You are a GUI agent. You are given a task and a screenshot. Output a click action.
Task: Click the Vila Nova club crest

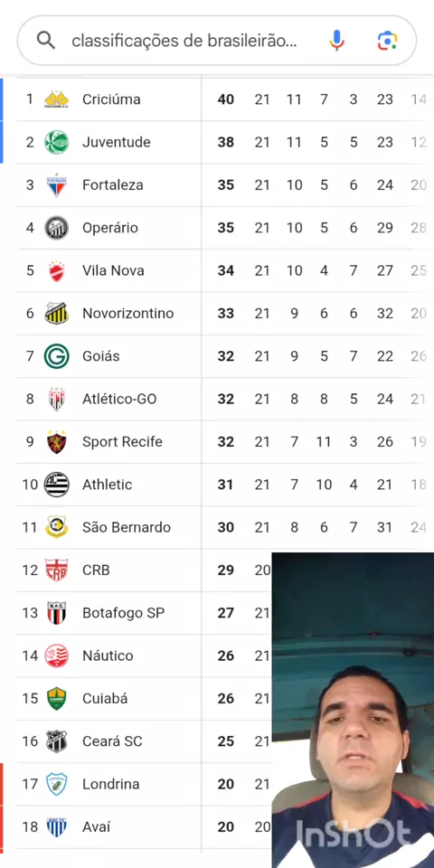56,270
